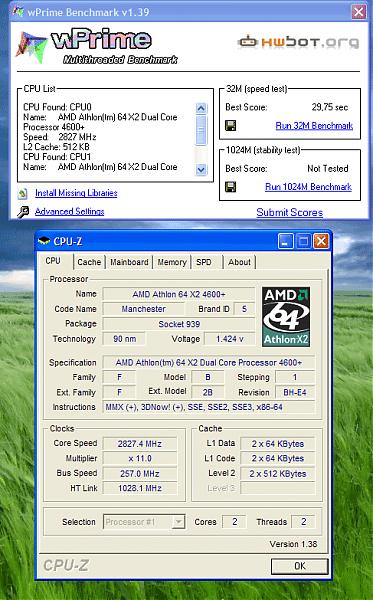Click the Bus Speed value '257.0 MHz'
The width and height of the screenshot is (373, 600).
click(x=140, y=474)
